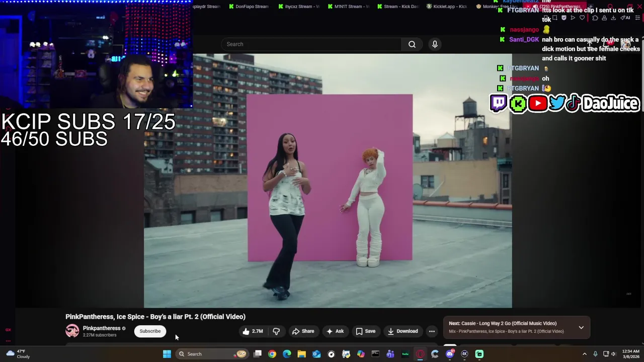The height and width of the screenshot is (362, 644).
Task: Open the green Kick app taskbar icon
Action: (479, 354)
